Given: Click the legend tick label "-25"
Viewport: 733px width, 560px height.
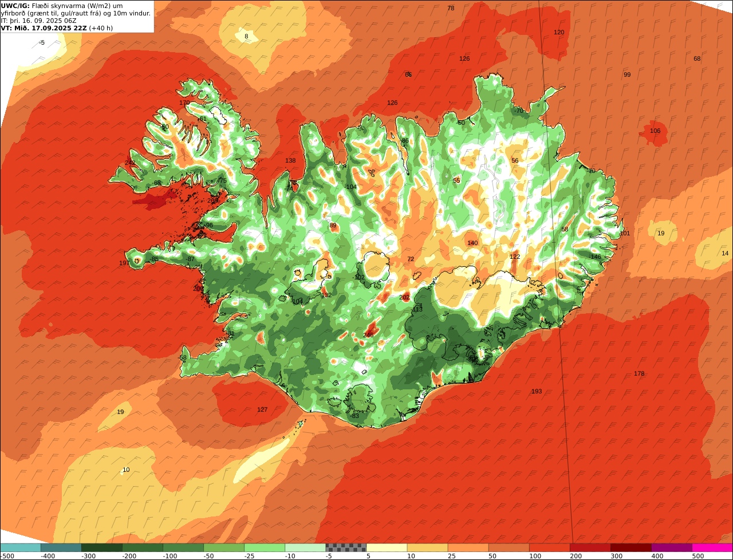Looking at the screenshot, I should click(251, 556).
